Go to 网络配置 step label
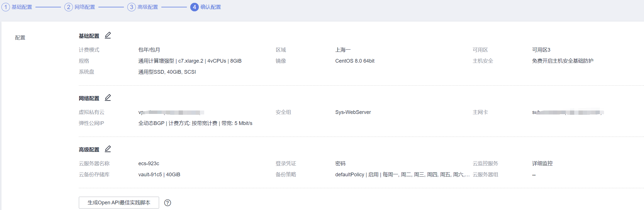Viewport: 644px width, 210px height. [85, 7]
